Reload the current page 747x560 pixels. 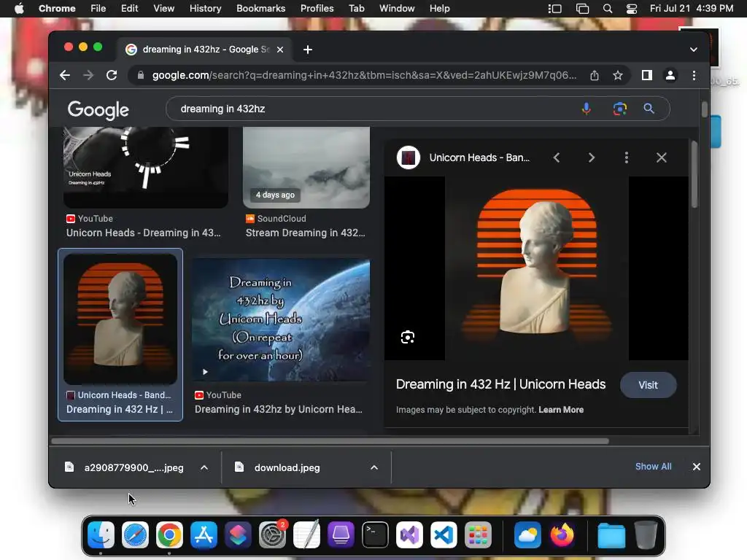click(112, 75)
